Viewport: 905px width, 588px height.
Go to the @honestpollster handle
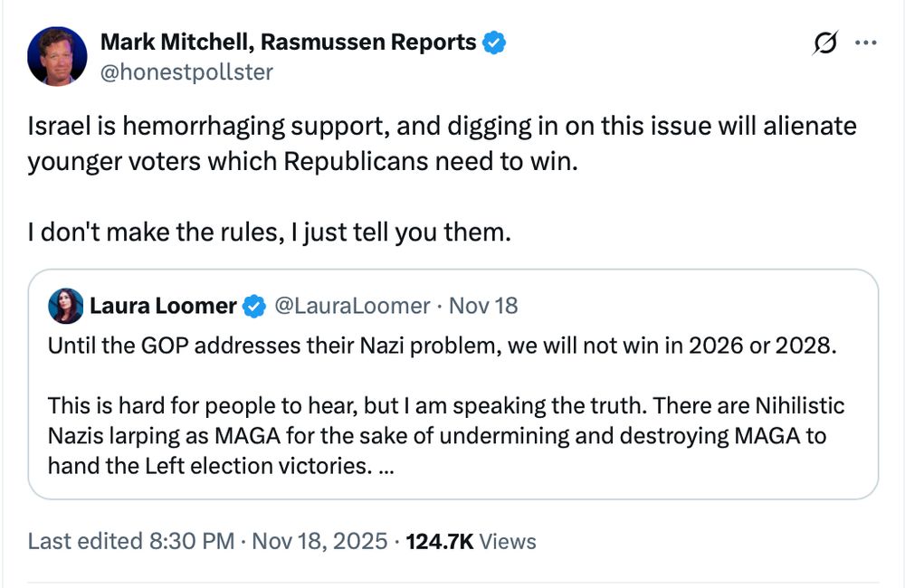[186, 72]
